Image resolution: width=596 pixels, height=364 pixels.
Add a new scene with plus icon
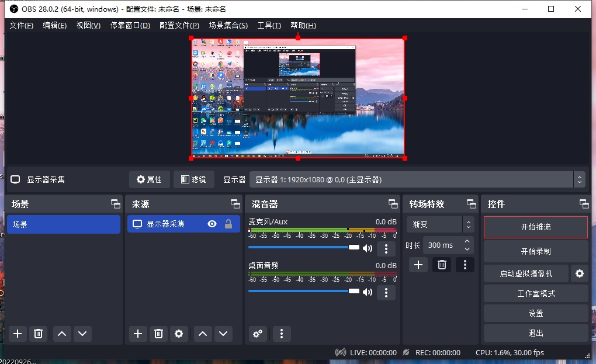pos(18,334)
